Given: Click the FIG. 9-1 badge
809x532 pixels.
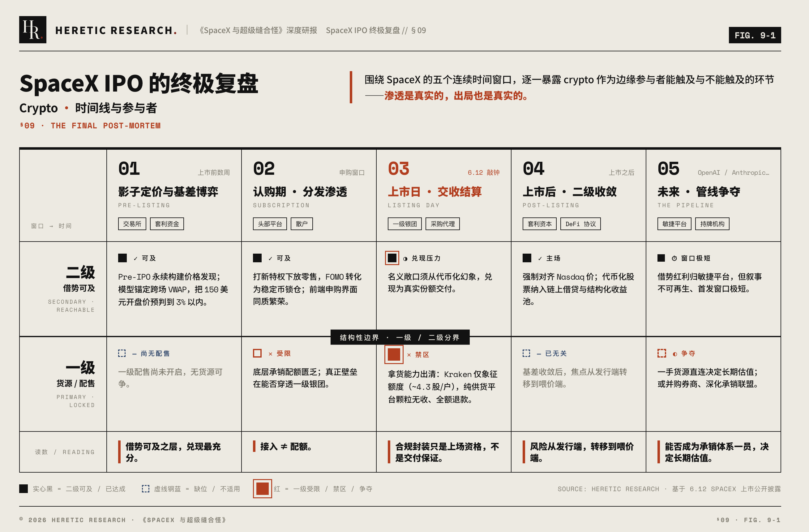Looking at the screenshot, I should pos(755,35).
